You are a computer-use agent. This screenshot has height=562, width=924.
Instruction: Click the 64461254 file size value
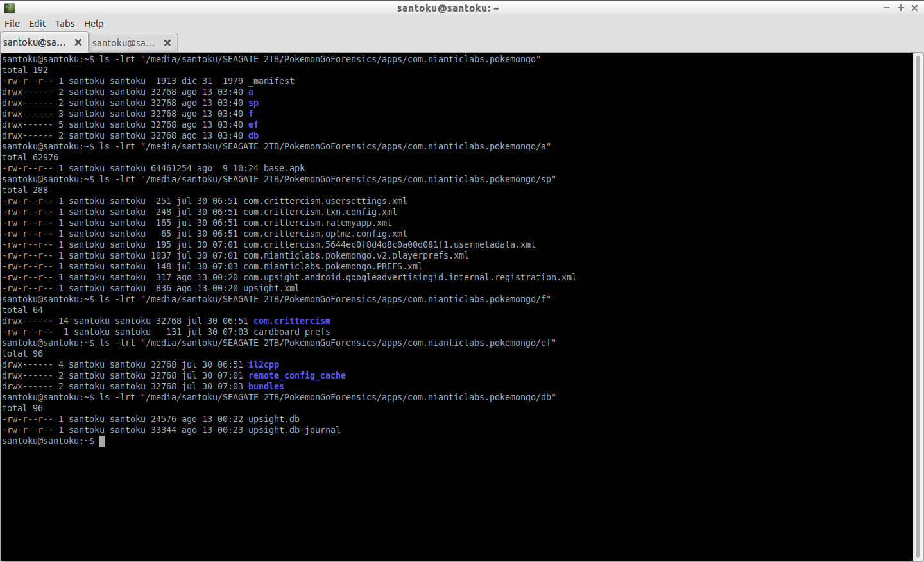pyautogui.click(x=171, y=168)
